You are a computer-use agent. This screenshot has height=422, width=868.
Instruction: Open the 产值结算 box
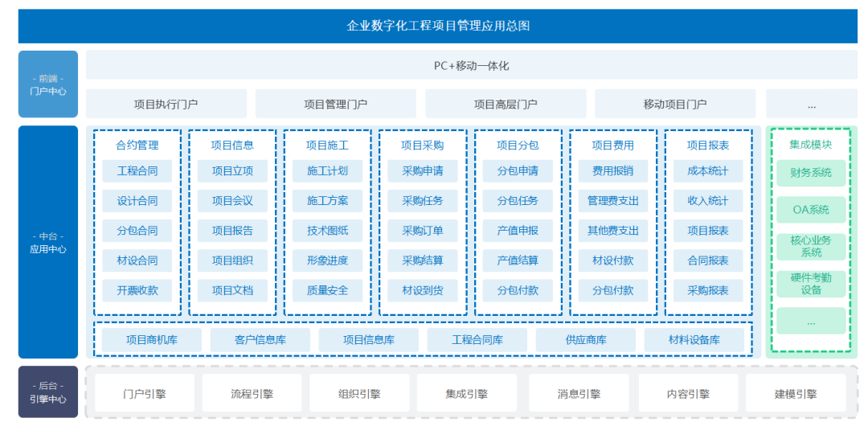[518, 260]
